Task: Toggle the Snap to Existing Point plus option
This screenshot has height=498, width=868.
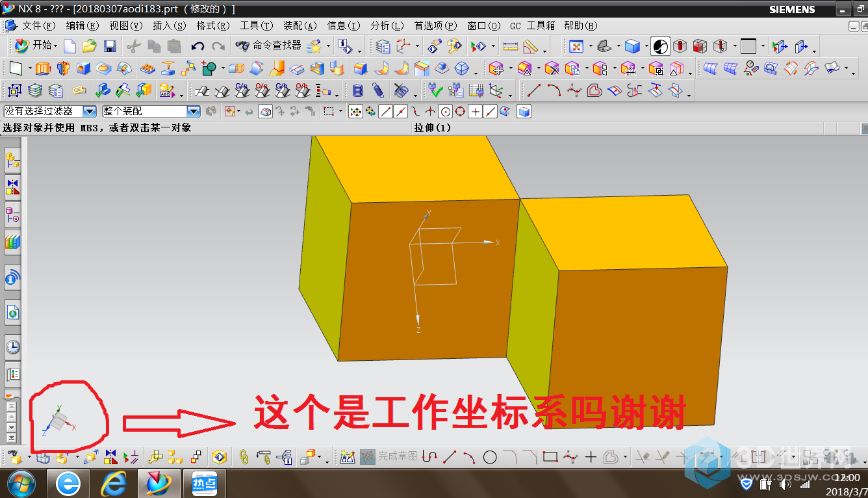Action: point(476,112)
